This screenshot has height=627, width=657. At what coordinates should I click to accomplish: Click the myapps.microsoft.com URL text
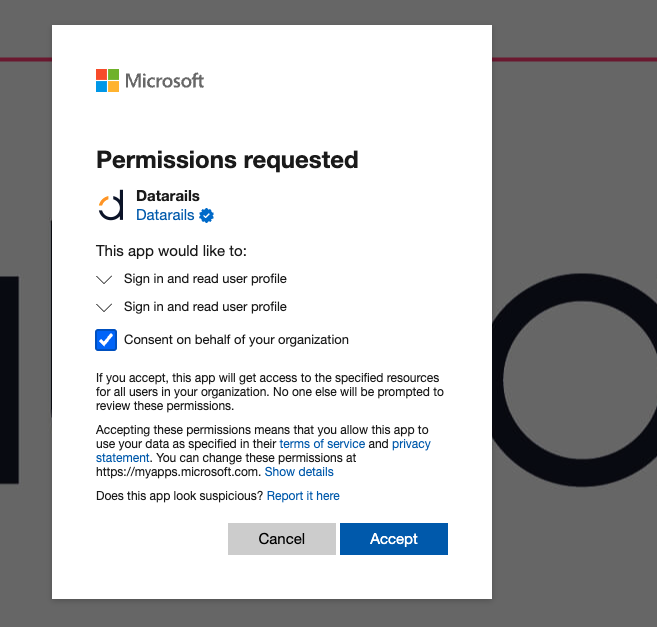click(177, 471)
